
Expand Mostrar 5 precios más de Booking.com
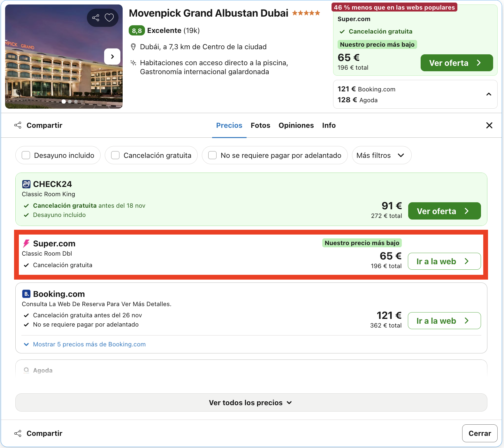tap(85, 344)
